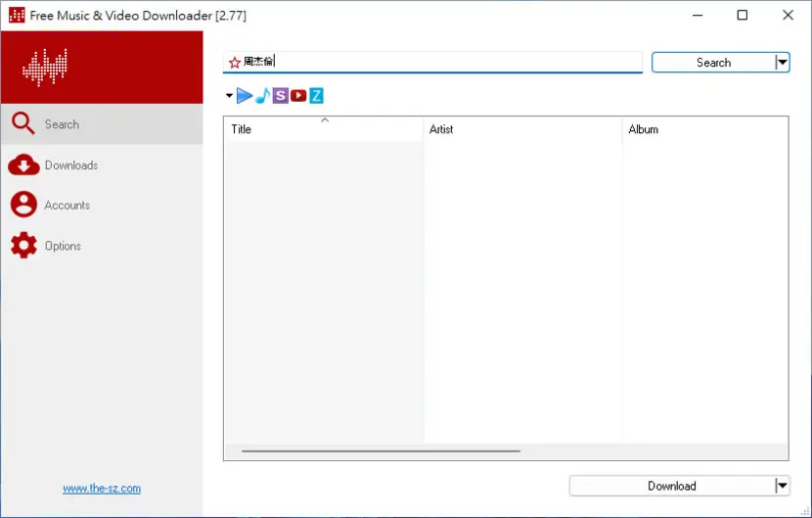Click the favorites star icon in search box
Screen dimensions: 812x518
(x=235, y=63)
